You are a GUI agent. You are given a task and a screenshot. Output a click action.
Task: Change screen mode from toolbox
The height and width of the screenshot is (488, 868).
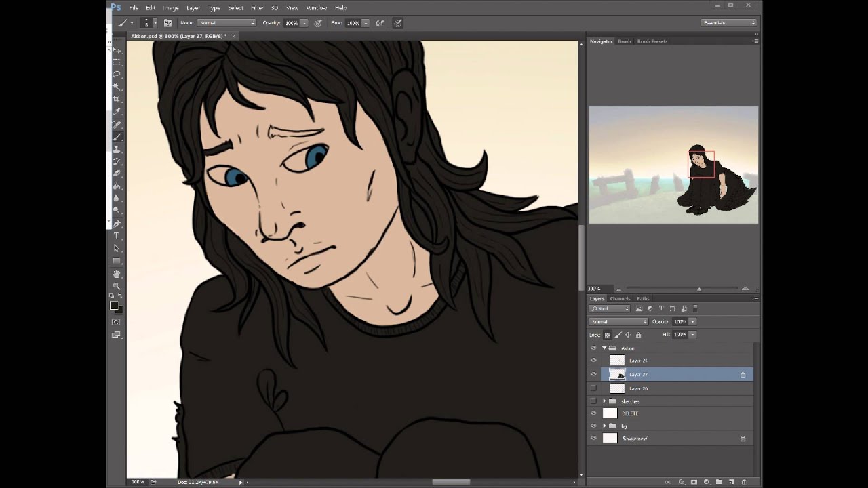pyautogui.click(x=117, y=335)
